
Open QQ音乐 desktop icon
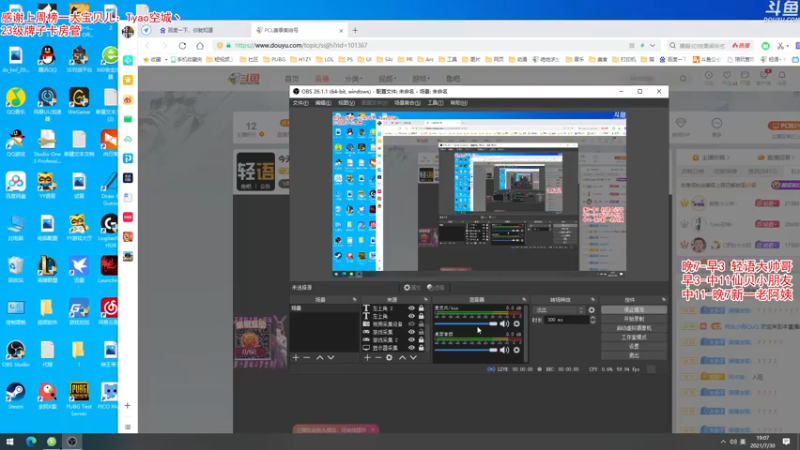16,101
